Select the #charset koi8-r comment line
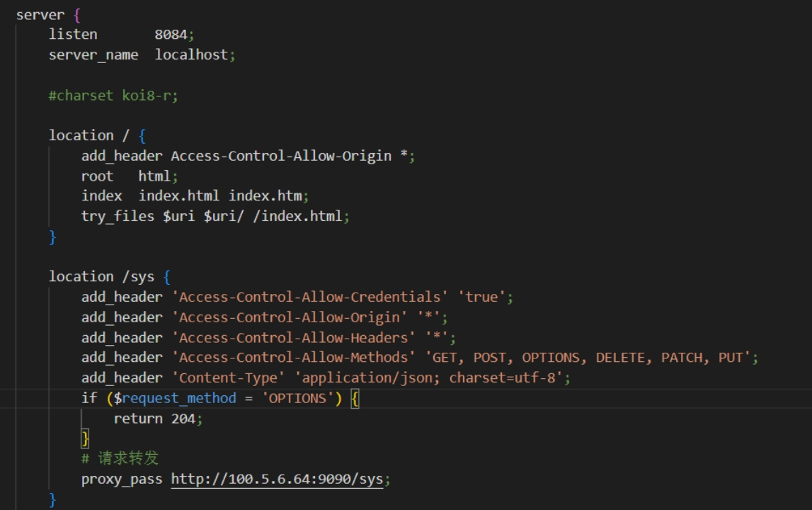 (113, 96)
